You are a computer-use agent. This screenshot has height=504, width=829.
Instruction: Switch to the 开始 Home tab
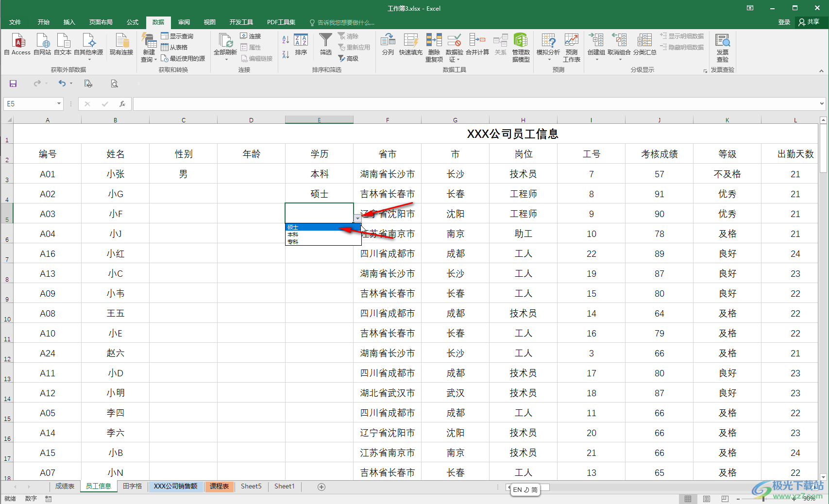click(44, 22)
